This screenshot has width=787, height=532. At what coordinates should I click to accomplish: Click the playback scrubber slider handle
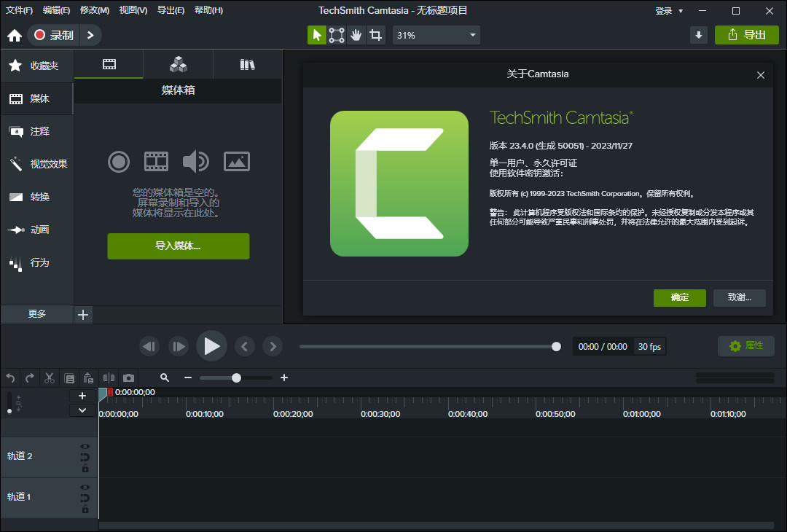point(556,346)
